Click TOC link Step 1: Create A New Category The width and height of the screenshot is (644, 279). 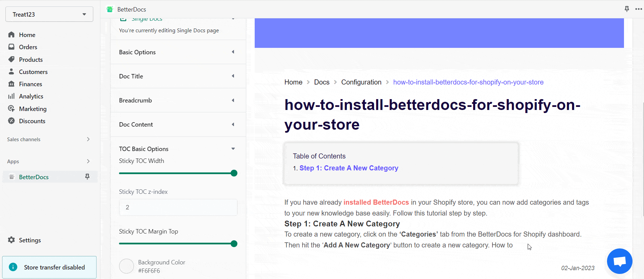coord(349,168)
